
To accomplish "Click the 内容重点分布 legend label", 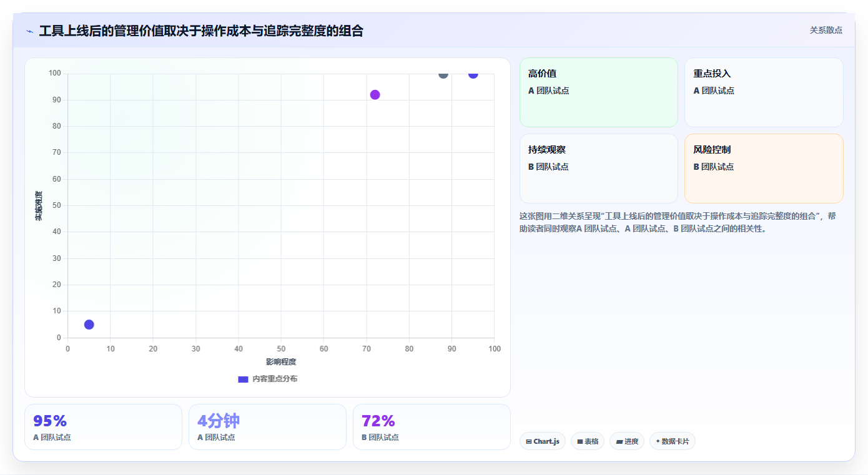I will pyautogui.click(x=275, y=379).
